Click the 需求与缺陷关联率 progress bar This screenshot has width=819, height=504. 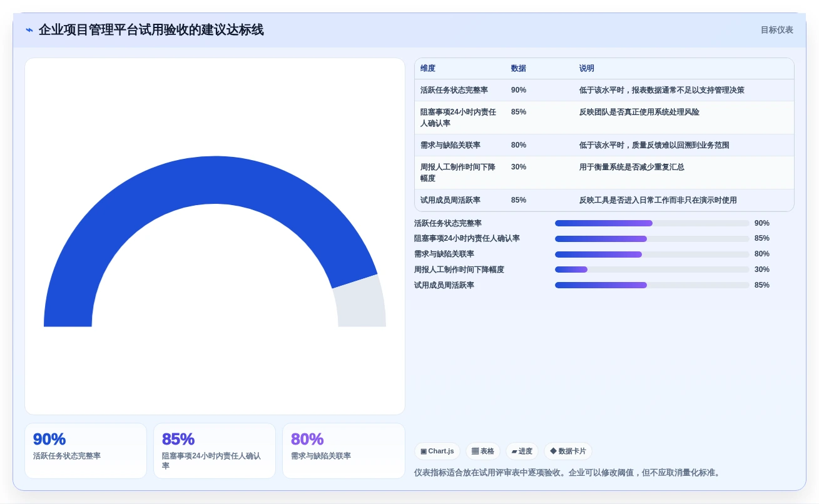652,255
